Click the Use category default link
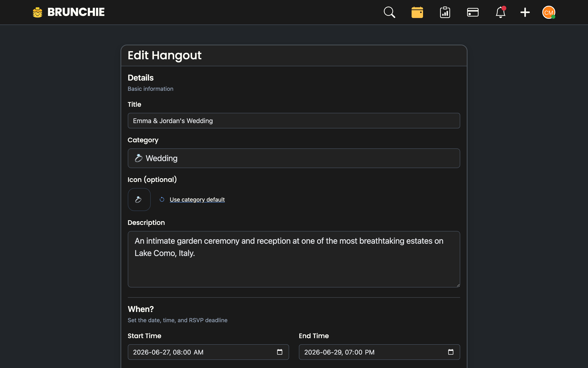Image resolution: width=588 pixels, height=368 pixels. click(197, 200)
